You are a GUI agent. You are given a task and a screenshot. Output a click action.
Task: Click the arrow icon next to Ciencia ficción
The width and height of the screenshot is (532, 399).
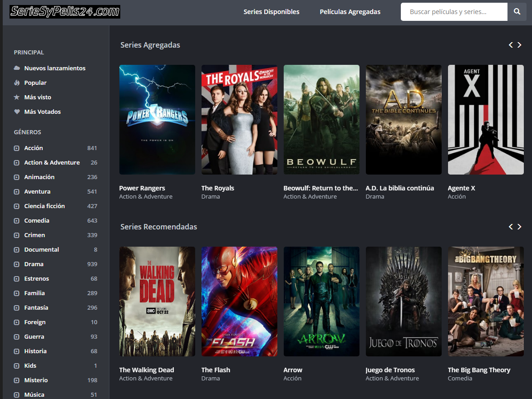(x=17, y=206)
